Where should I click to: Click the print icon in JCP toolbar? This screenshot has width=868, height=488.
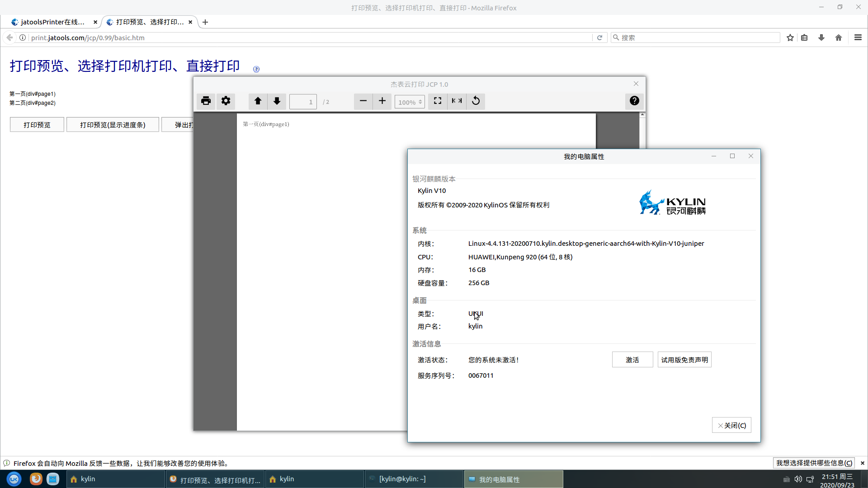(x=206, y=101)
